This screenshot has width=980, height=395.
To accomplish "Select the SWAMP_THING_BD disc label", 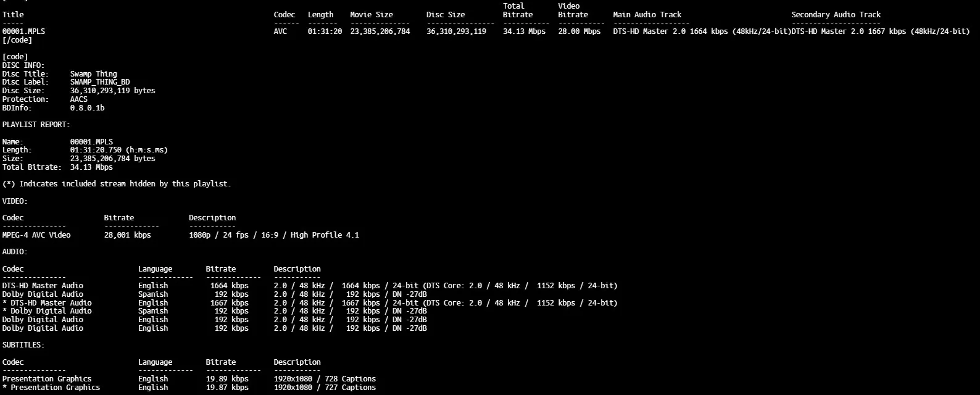I will click(100, 82).
